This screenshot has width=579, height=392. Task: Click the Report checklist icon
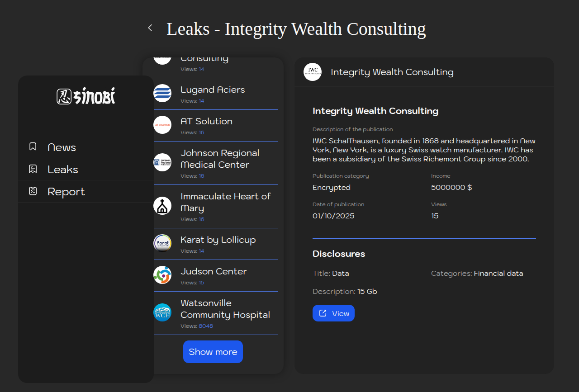coord(33,191)
